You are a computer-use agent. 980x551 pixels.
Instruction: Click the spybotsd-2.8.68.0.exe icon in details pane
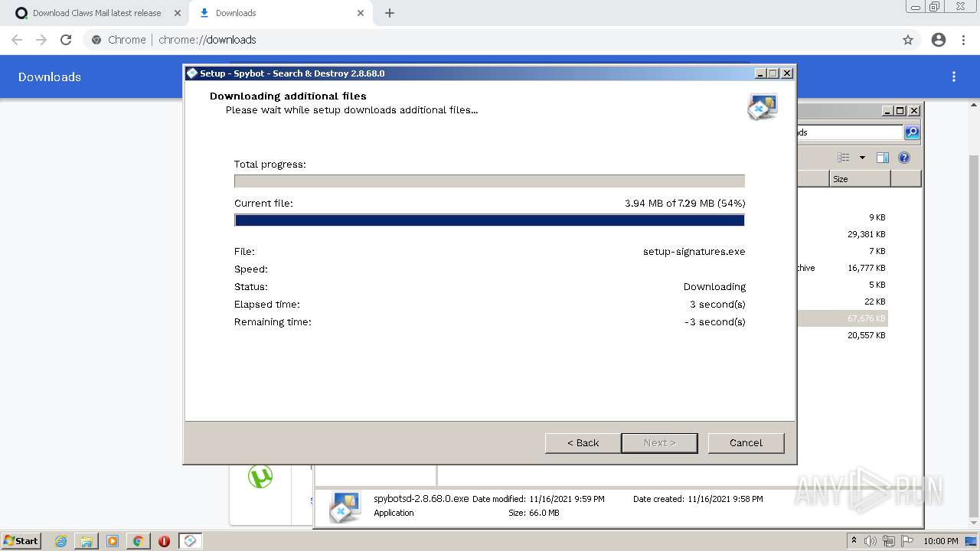[345, 507]
